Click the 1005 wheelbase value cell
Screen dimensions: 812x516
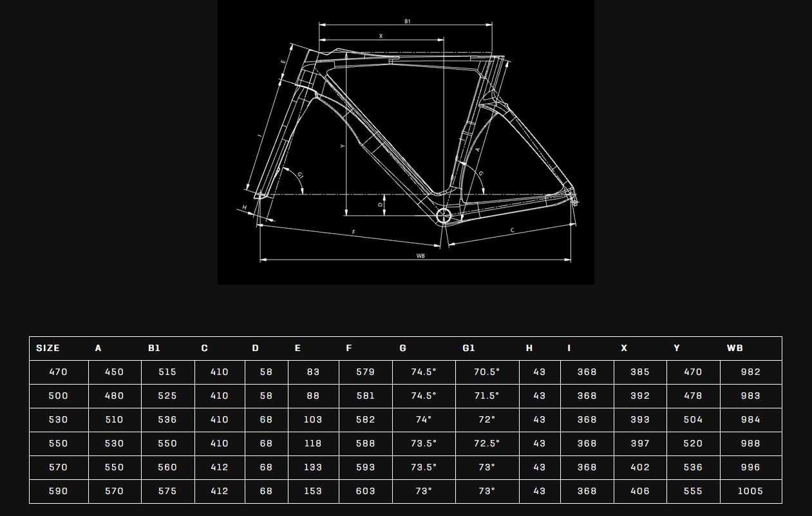click(751, 491)
